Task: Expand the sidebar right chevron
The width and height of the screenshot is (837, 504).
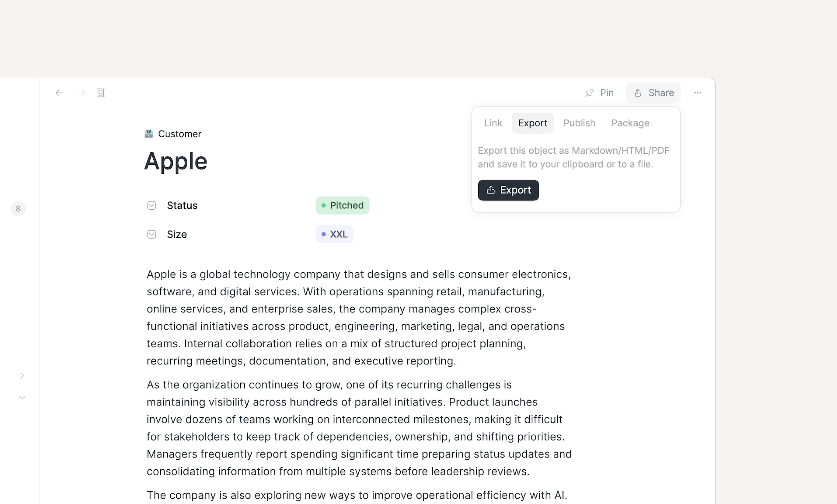Action: click(x=22, y=376)
